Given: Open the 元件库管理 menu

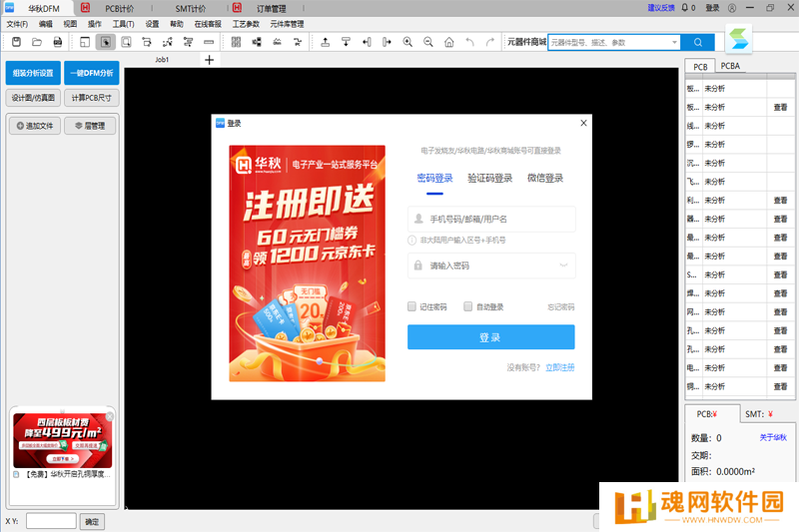Looking at the screenshot, I should [287, 24].
